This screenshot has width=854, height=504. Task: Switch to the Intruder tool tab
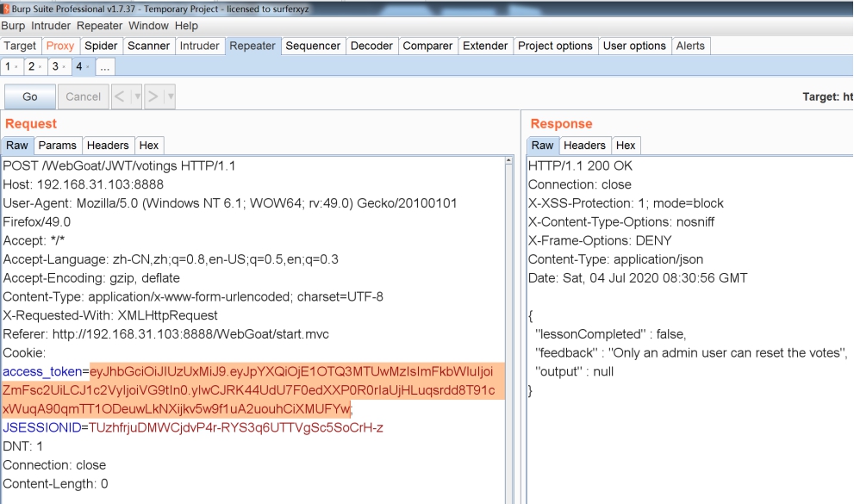click(x=199, y=46)
